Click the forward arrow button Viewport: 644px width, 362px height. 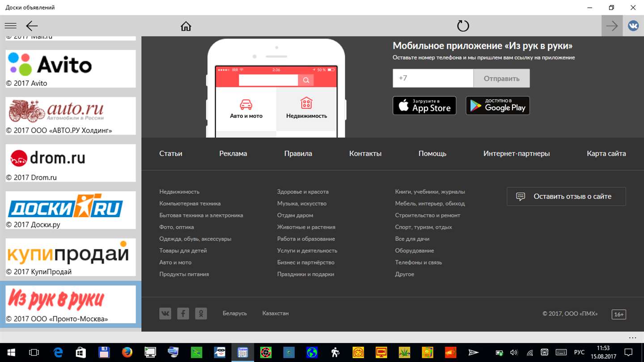tap(612, 26)
